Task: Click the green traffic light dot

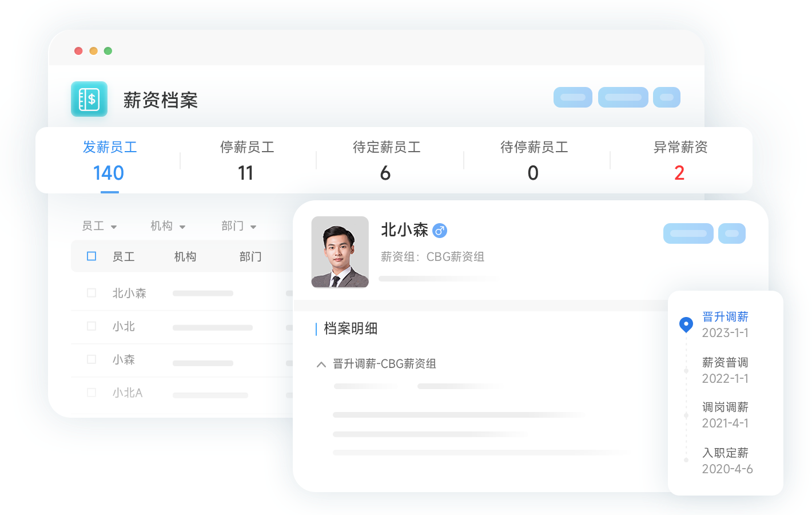Action: click(108, 50)
